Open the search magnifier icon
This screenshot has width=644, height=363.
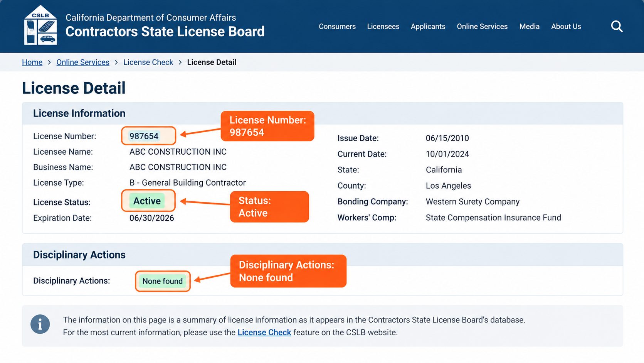tap(617, 26)
